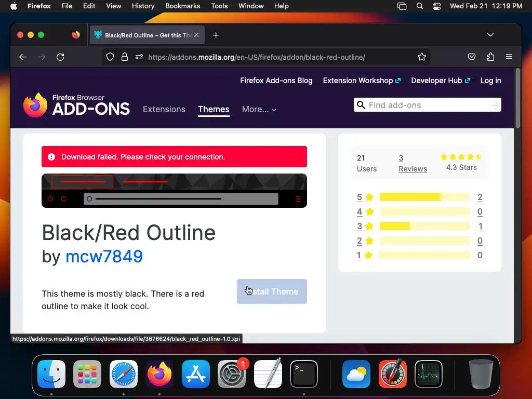Image resolution: width=532 pixels, height=399 pixels.
Task: Reload the current page
Action: pos(60,57)
